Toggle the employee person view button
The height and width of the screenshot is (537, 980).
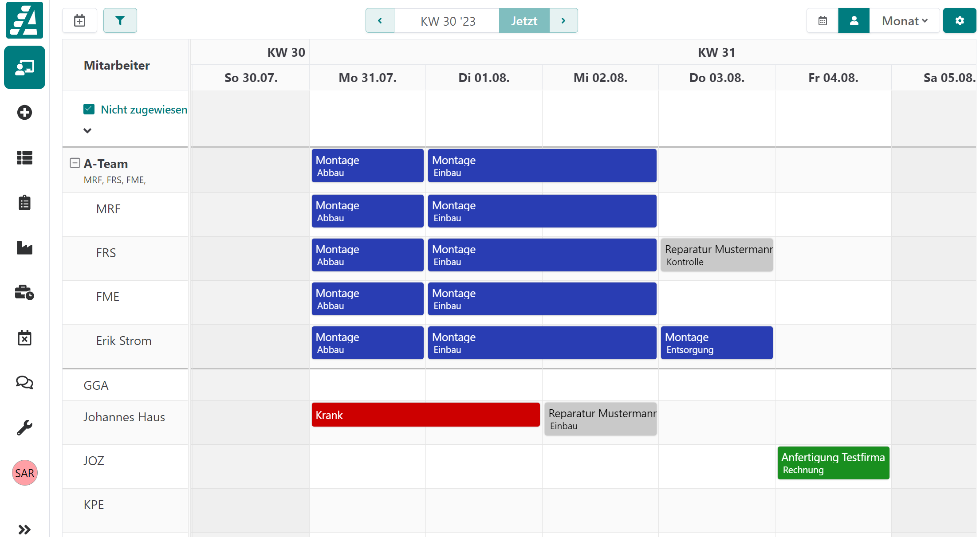tap(854, 20)
